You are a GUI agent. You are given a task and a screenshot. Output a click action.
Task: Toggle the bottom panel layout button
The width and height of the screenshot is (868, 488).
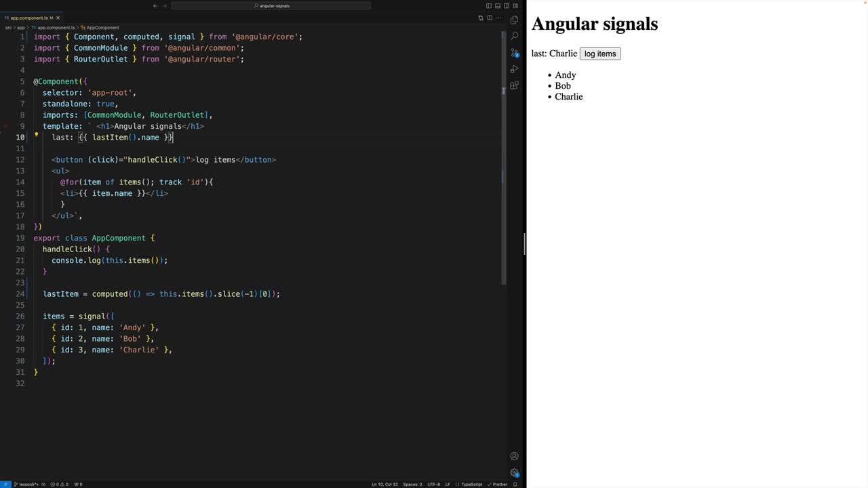(498, 6)
